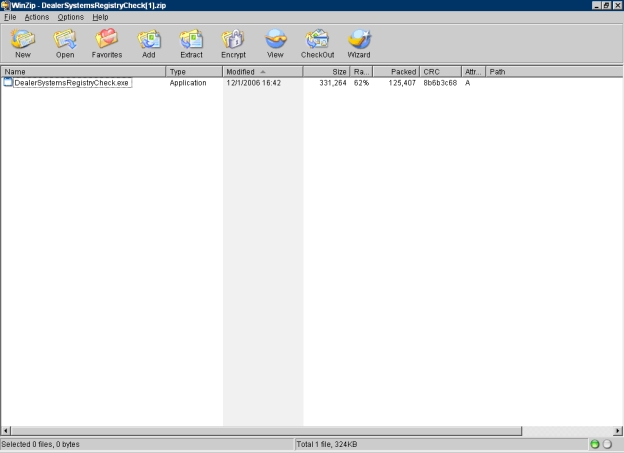Close the WinZip window
Image resolution: width=624 pixels, height=453 pixels.
(x=617, y=5)
